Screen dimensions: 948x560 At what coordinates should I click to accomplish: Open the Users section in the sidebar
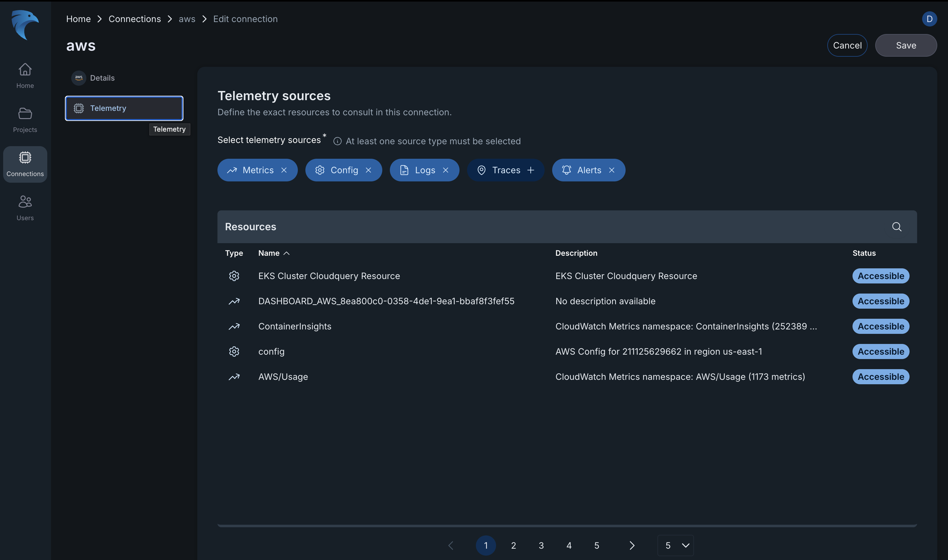[25, 207]
